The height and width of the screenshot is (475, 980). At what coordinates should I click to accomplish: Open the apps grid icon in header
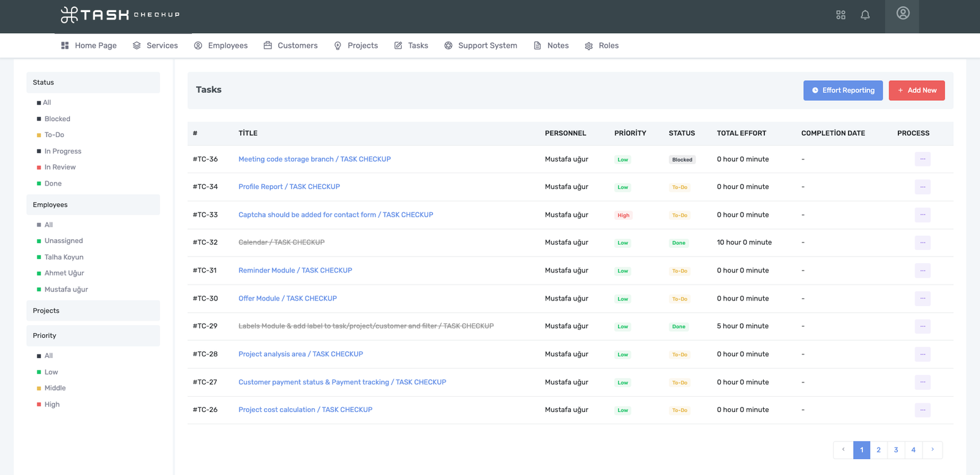click(840, 15)
